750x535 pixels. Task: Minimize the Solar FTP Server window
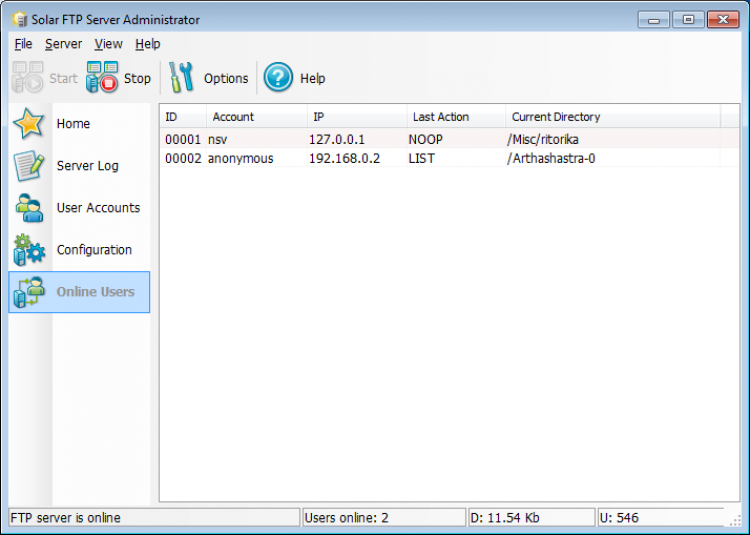pos(653,20)
